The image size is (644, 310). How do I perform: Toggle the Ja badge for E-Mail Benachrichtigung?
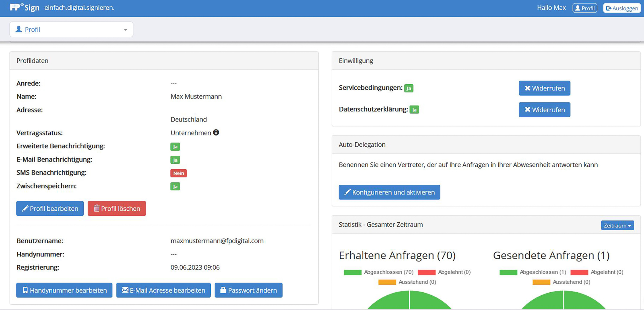click(175, 160)
